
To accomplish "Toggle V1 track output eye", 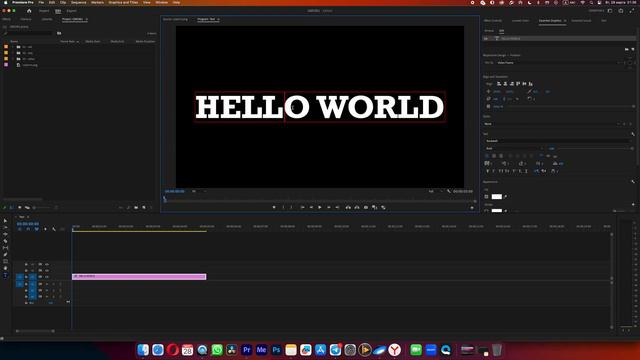I will click(47, 277).
